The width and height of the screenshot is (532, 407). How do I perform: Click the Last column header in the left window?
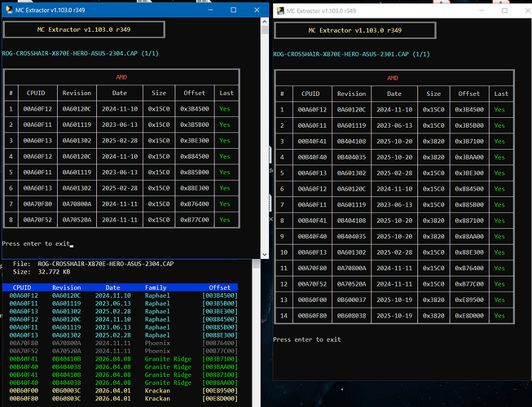tap(226, 93)
